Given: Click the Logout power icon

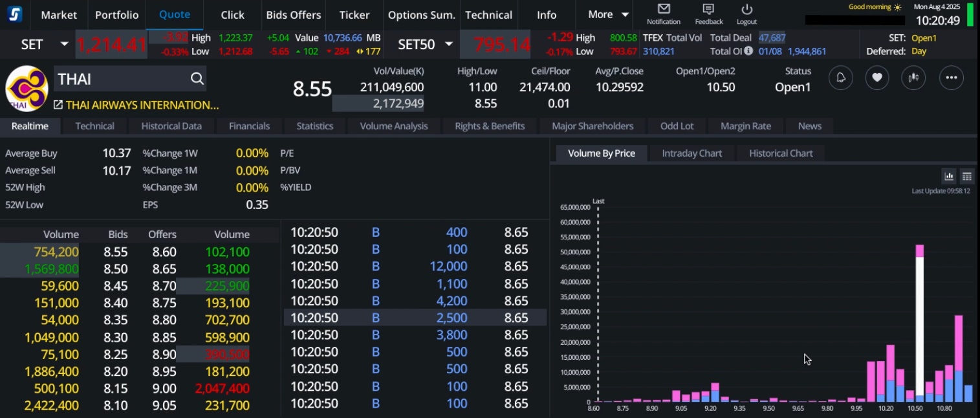Looking at the screenshot, I should pyautogui.click(x=746, y=9).
